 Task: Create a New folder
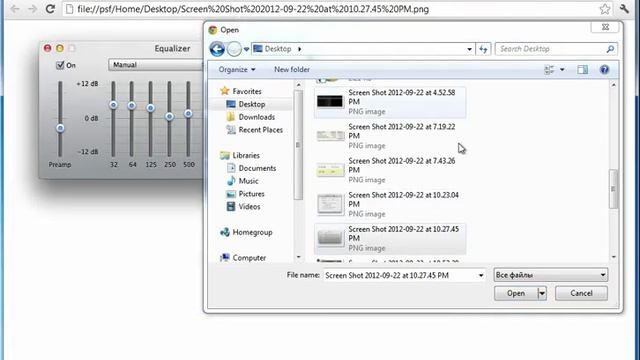(292, 69)
